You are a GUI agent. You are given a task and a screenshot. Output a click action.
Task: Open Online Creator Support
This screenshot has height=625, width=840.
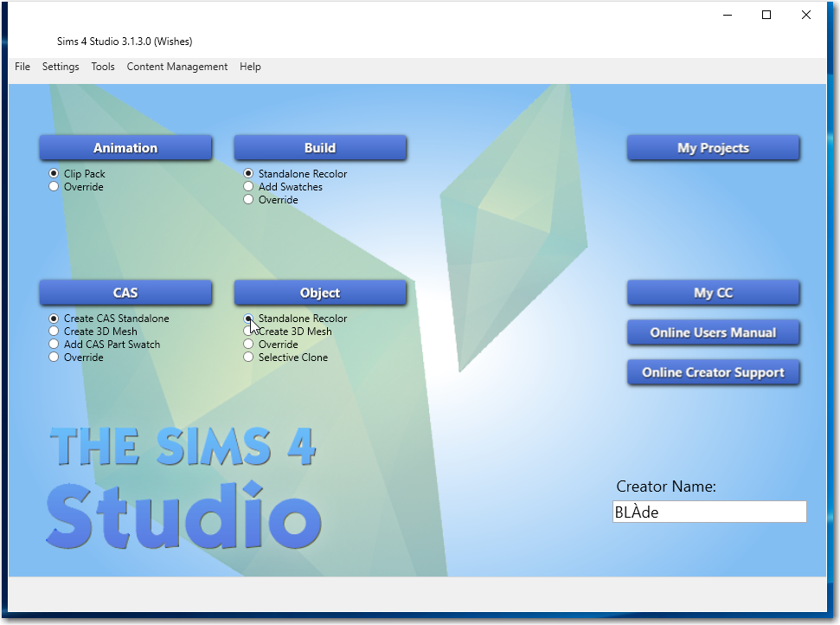click(x=713, y=372)
